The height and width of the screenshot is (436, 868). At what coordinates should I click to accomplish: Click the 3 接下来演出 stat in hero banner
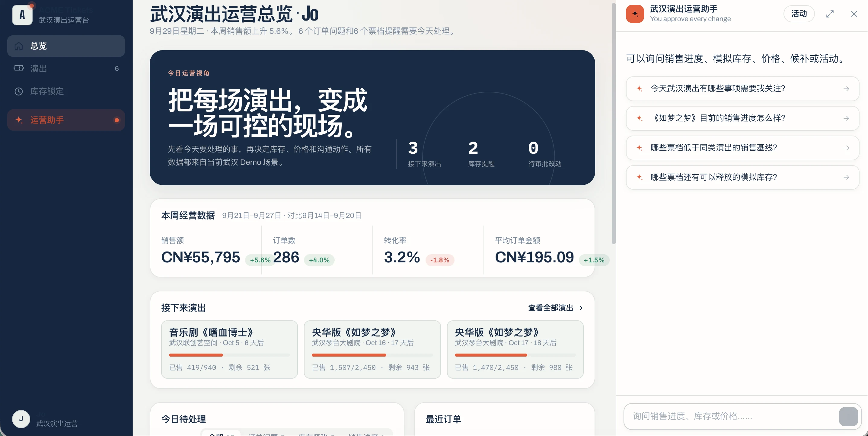[x=425, y=154]
